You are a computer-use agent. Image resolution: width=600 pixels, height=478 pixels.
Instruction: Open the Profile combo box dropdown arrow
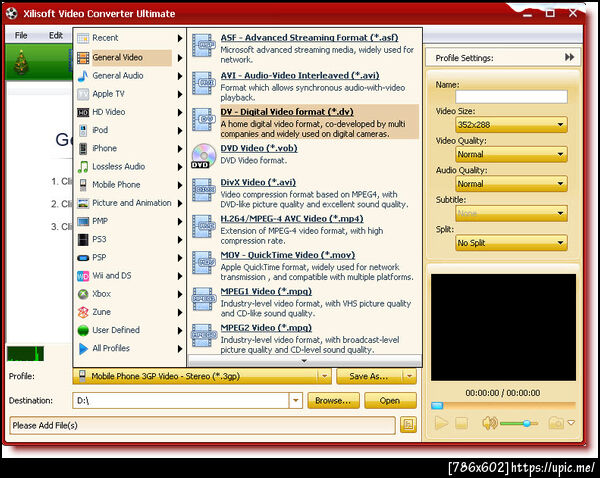coord(324,376)
